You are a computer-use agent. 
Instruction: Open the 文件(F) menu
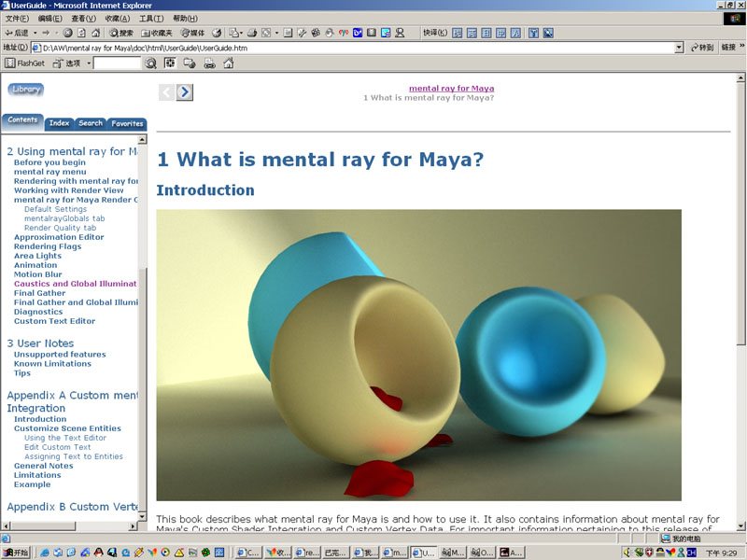(x=17, y=19)
